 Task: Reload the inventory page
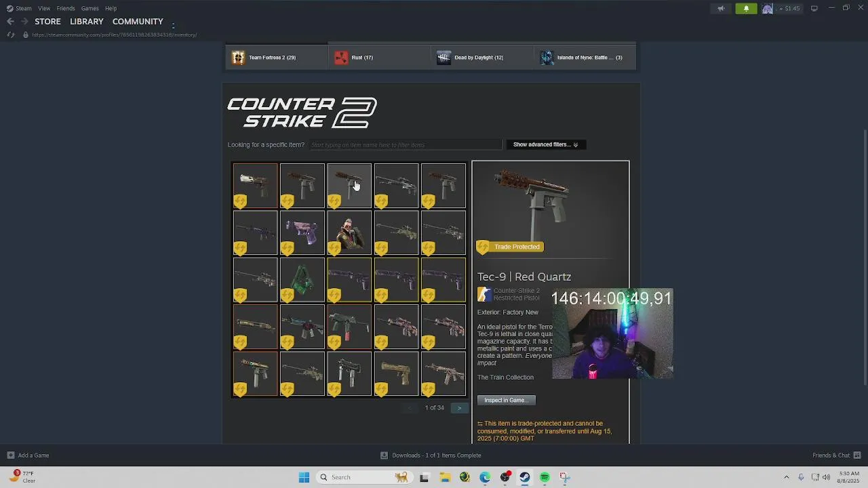coord(11,35)
